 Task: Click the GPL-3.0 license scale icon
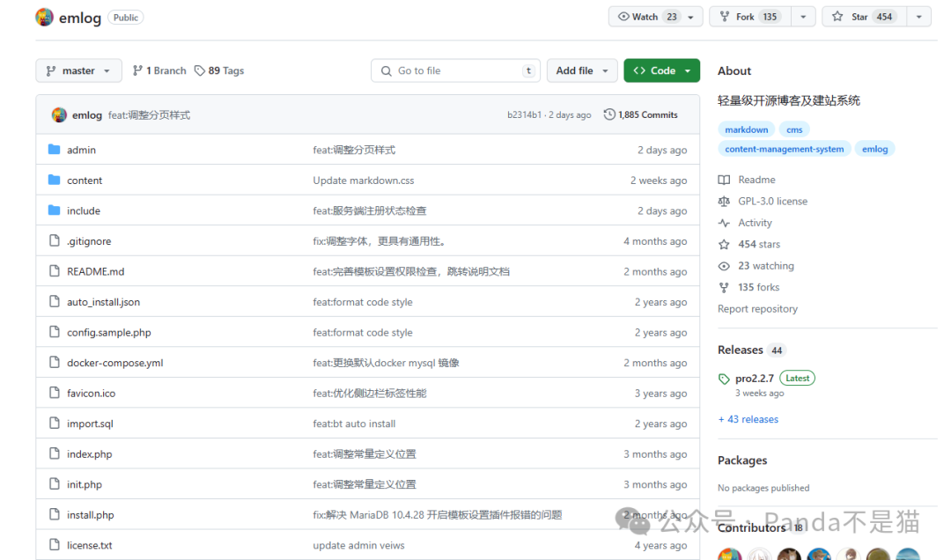coord(724,201)
